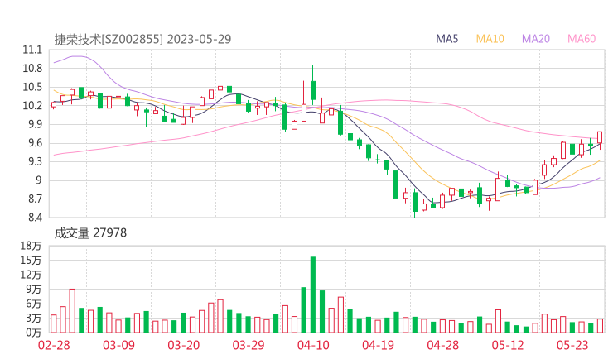This screenshot has width=613, height=364.
Task: Click the 9.9 price axis label
Action: pyautogui.click(x=35, y=124)
